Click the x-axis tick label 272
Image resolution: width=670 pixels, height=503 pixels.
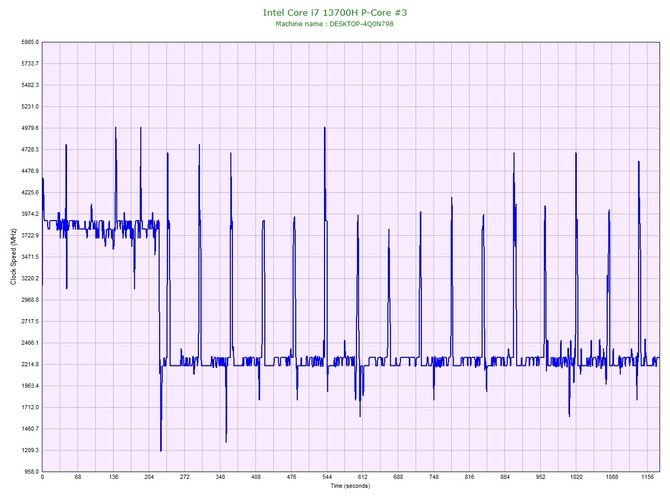point(185,477)
